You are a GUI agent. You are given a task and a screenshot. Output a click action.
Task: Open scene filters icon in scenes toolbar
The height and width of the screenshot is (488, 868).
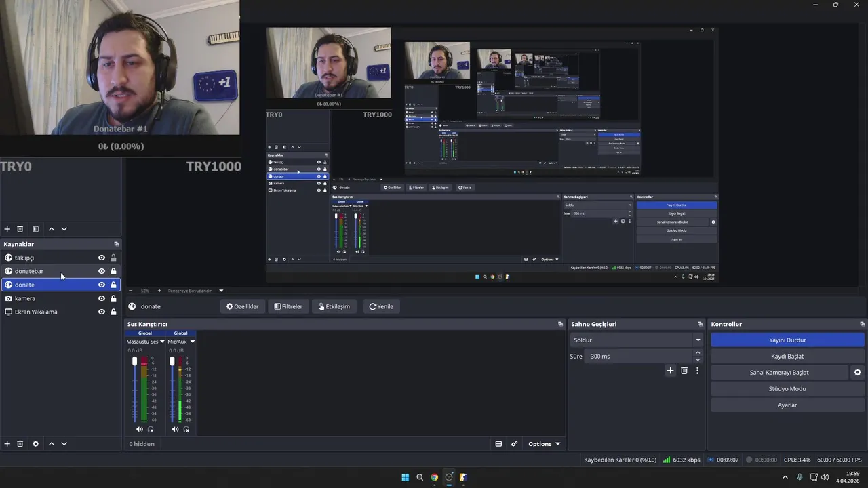click(x=35, y=229)
